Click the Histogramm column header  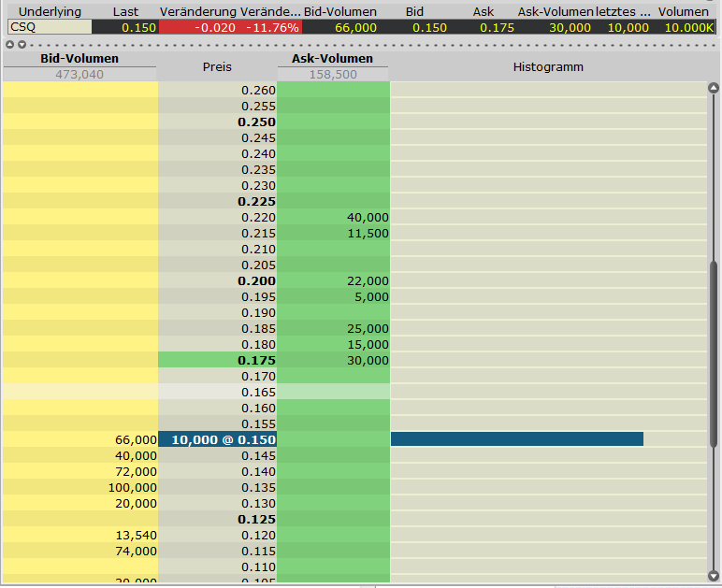point(548,67)
